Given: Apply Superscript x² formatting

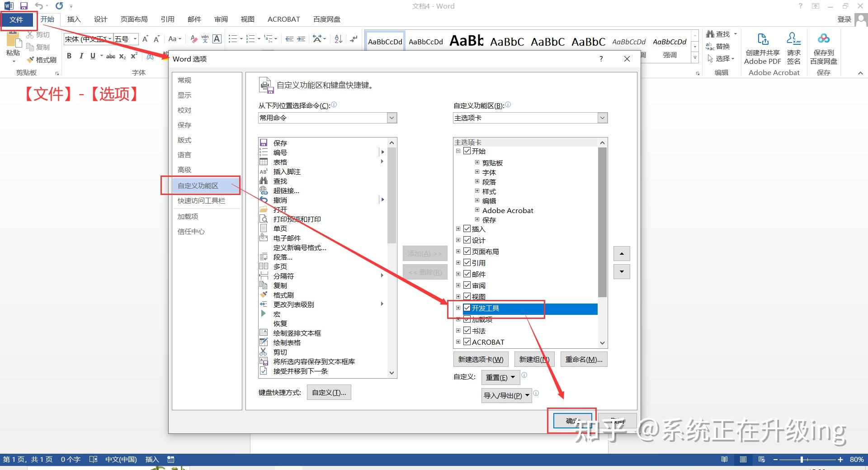Looking at the screenshot, I should tap(134, 56).
